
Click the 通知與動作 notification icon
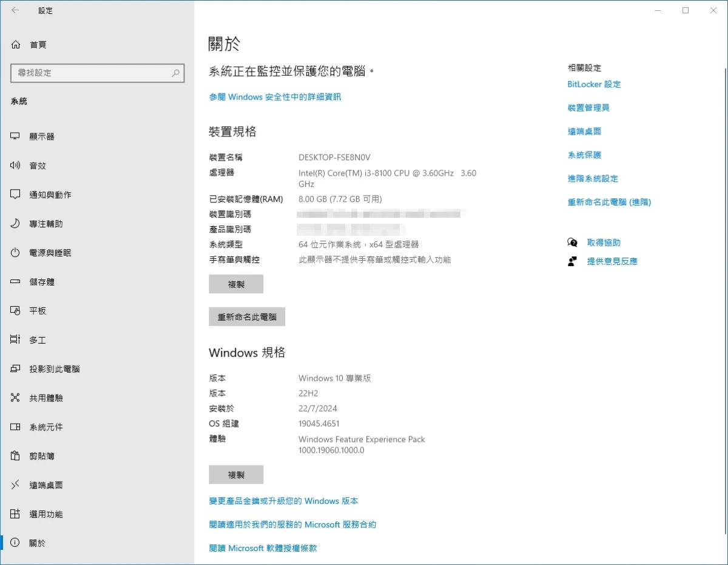pyautogui.click(x=16, y=195)
